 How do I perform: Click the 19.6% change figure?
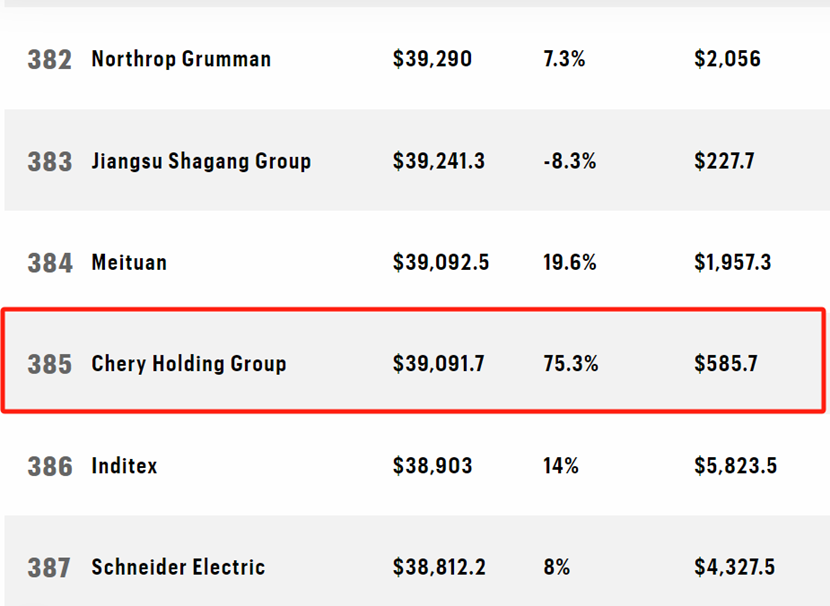pos(570,263)
